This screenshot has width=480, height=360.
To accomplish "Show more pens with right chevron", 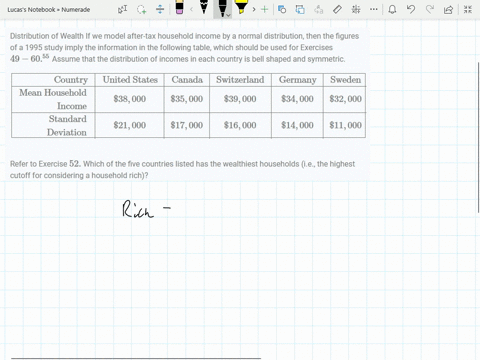I will pos(254,9).
